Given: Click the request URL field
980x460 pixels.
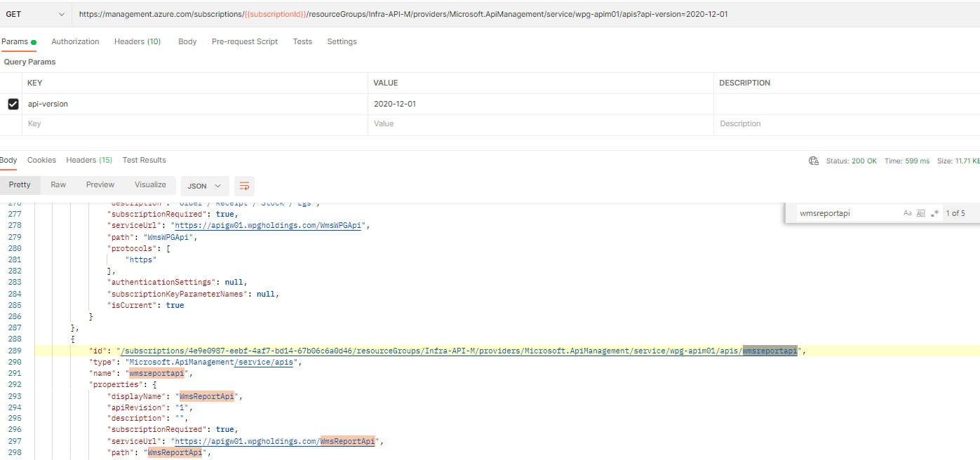Looking at the screenshot, I should (525, 14).
